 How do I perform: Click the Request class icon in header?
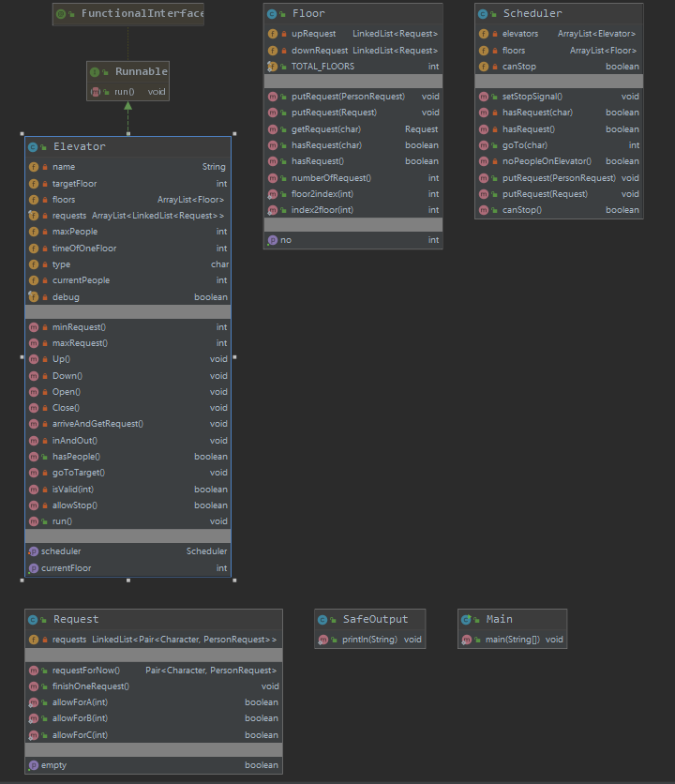click(x=34, y=619)
